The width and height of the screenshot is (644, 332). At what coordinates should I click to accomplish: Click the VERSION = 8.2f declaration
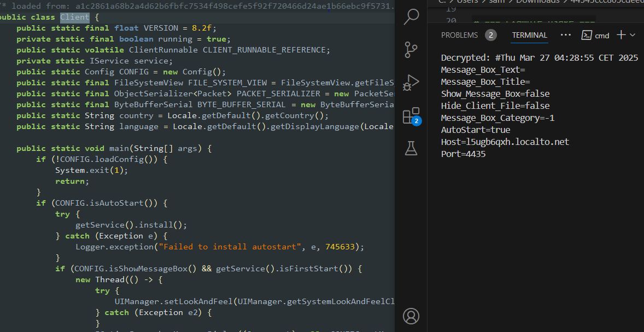[116, 28]
